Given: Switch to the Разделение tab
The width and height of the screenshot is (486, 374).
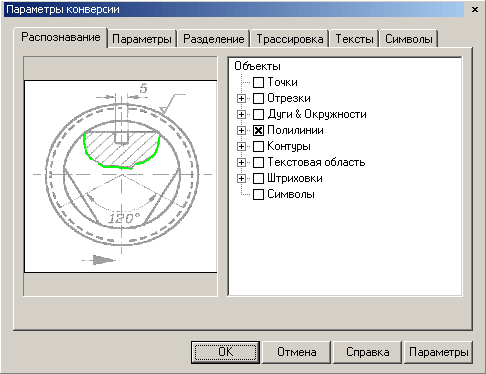Looking at the screenshot, I should point(213,39).
